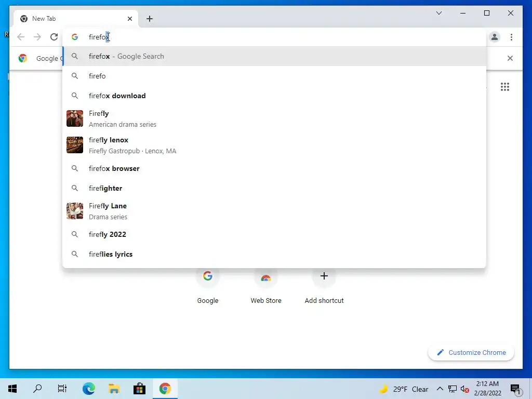This screenshot has width=532, height=399.
Task: Reload the page with the refresh icon
Action: click(54, 37)
